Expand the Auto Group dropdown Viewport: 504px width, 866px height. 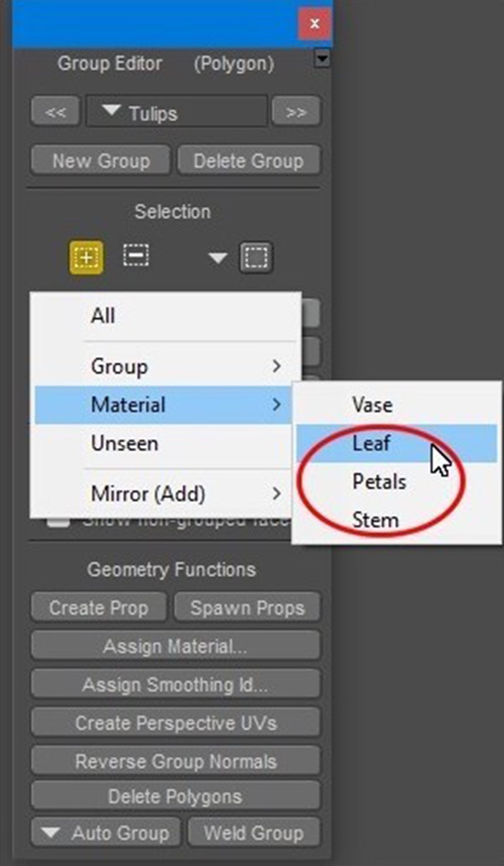106,832
